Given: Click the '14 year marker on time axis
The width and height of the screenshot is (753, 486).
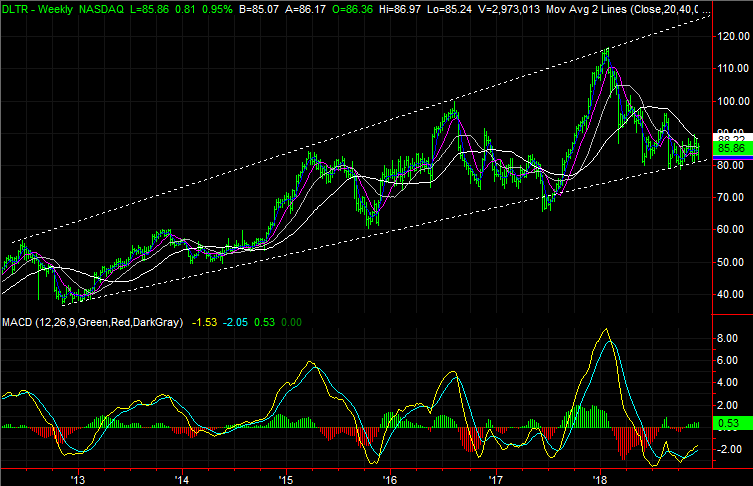Looking at the screenshot, I should (x=182, y=479).
